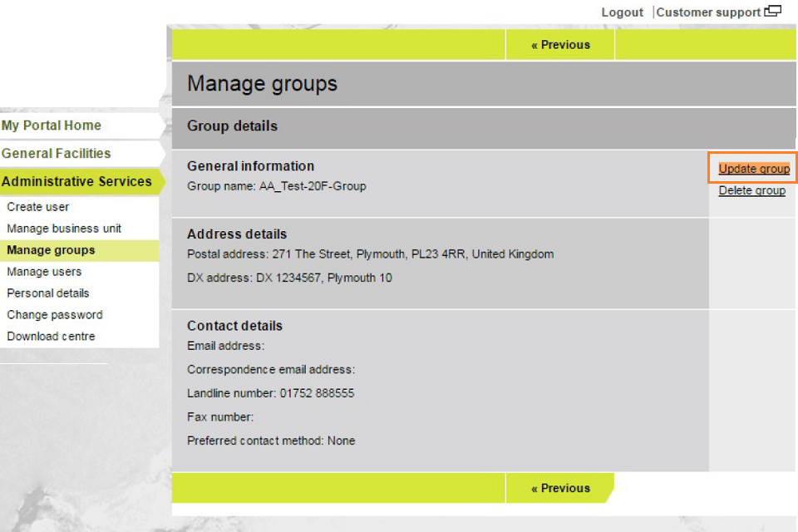
Task: Click the Landline number 01752 888555 line
Action: [270, 393]
